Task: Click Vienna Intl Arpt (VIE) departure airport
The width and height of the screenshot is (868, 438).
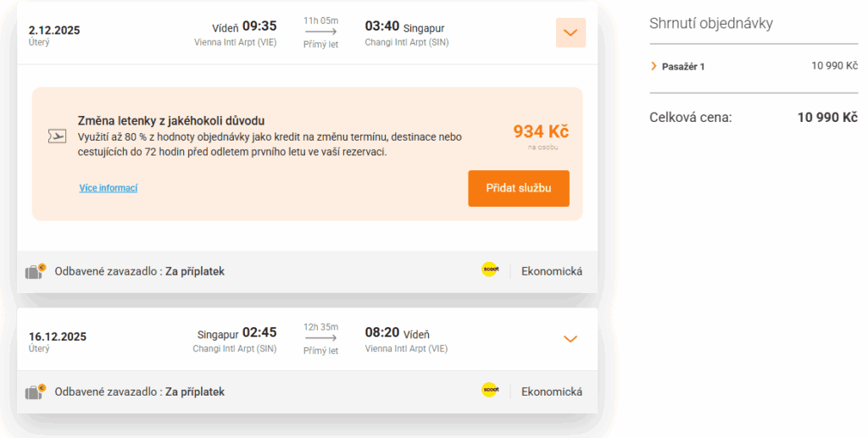Action: point(235,42)
